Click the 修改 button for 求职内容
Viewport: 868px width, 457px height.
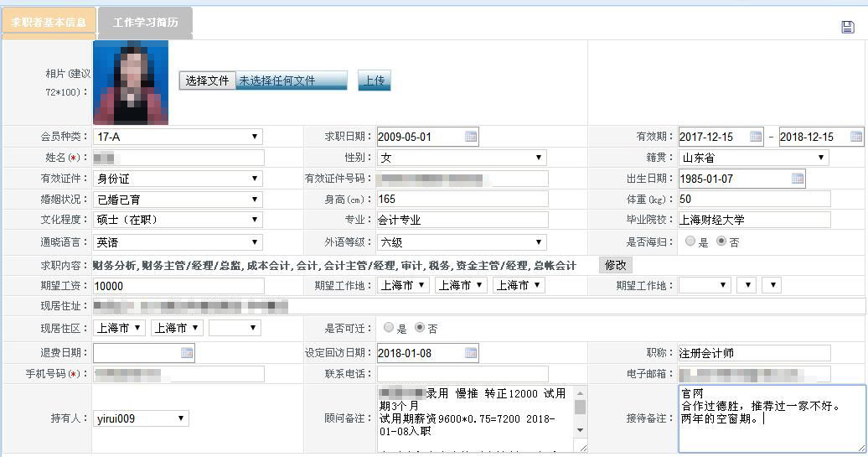tap(616, 265)
